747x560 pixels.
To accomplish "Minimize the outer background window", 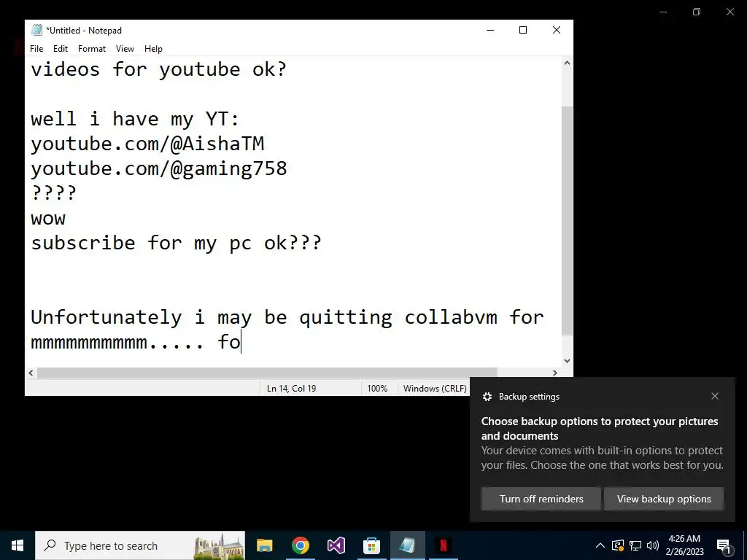I will click(663, 12).
